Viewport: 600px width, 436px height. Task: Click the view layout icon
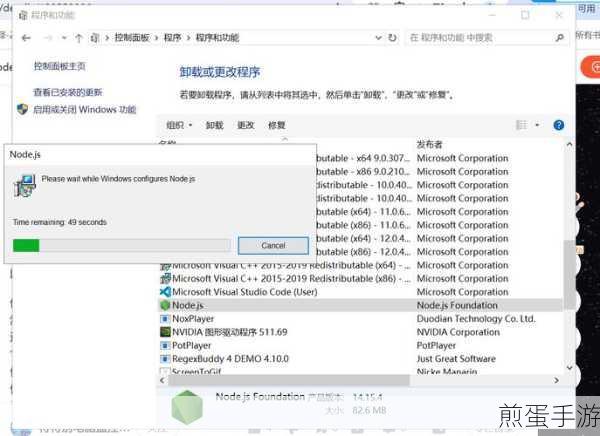click(522, 125)
